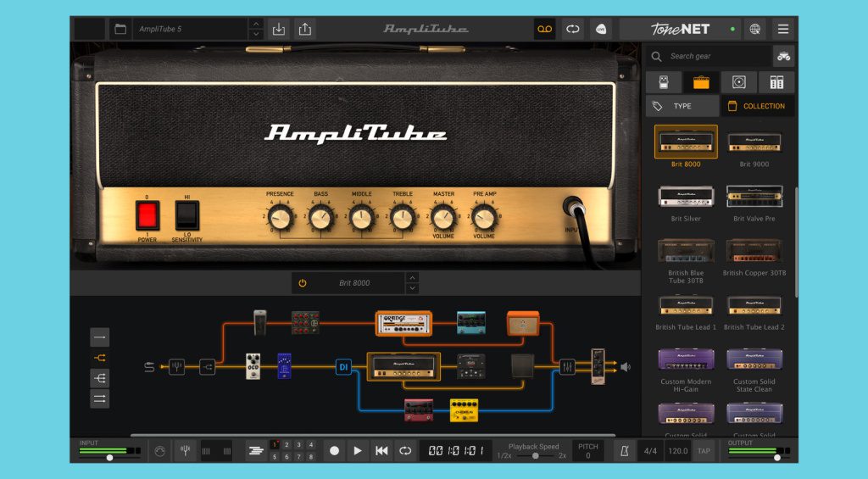
Task: Toggle the metronome icon
Action: coord(625,451)
